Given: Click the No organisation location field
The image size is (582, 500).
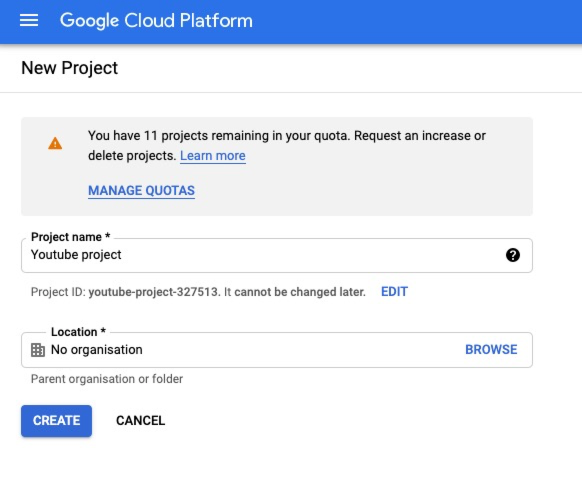Looking at the screenshot, I should point(277,350).
